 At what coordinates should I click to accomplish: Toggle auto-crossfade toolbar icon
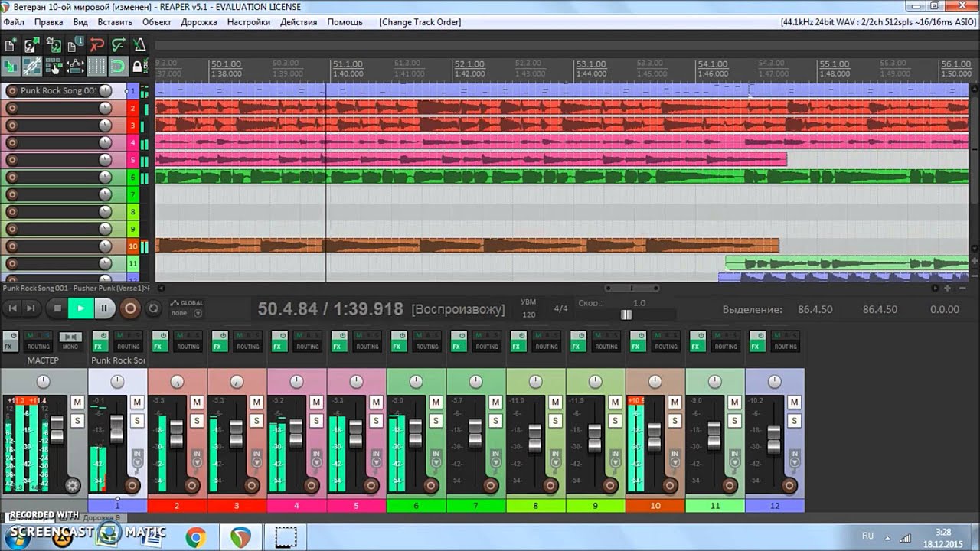click(11, 67)
